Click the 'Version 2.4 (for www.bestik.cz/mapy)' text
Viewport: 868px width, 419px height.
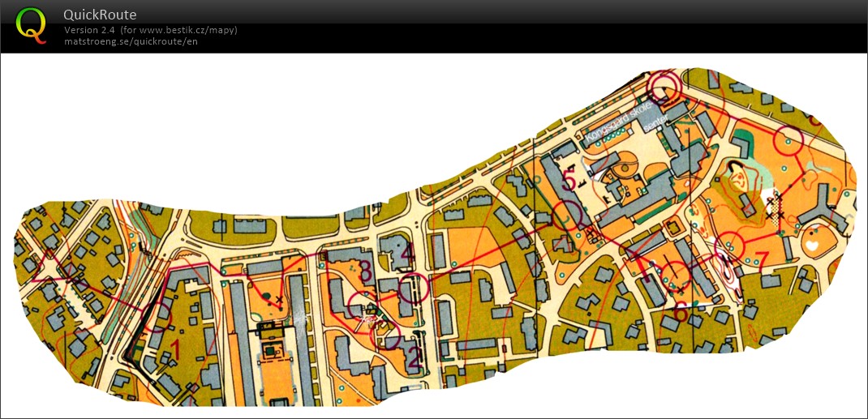151,30
